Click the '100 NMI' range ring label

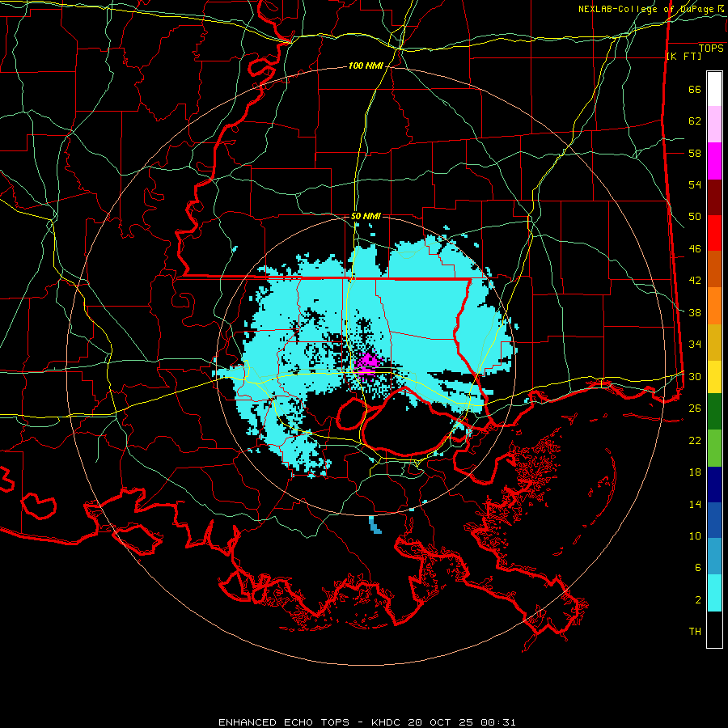tap(366, 66)
